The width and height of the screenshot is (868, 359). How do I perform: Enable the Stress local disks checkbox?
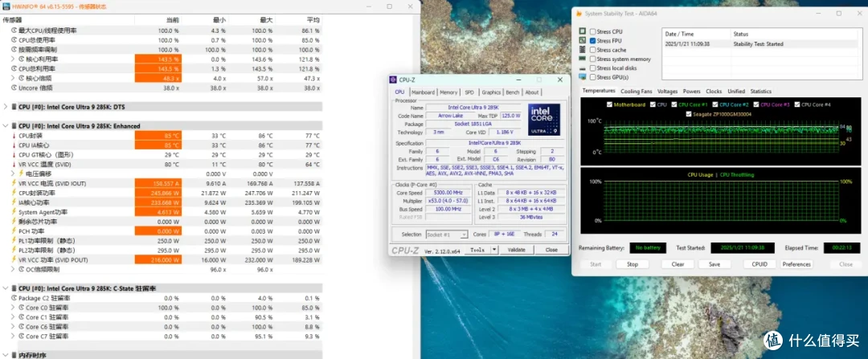tap(593, 68)
